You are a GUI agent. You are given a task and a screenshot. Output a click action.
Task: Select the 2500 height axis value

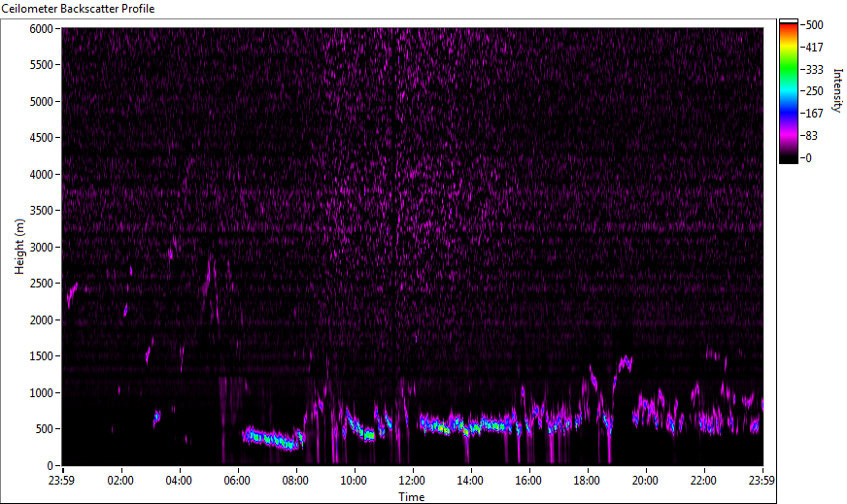(41, 284)
